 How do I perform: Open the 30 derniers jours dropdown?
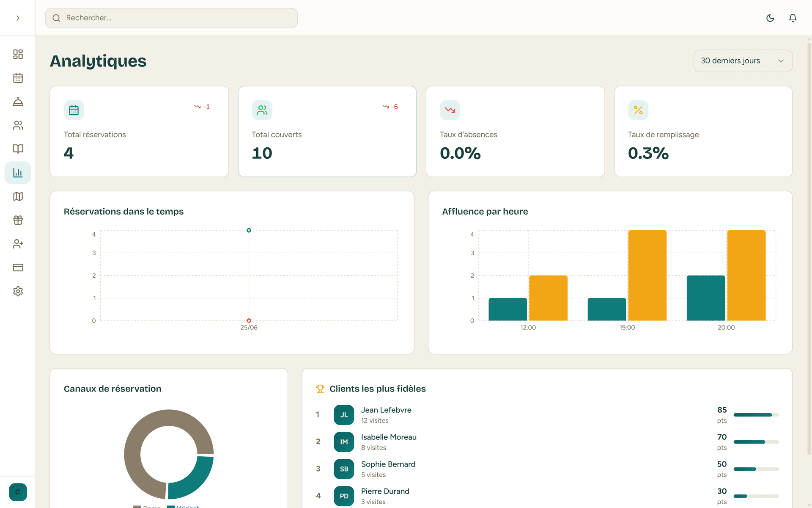coord(743,61)
